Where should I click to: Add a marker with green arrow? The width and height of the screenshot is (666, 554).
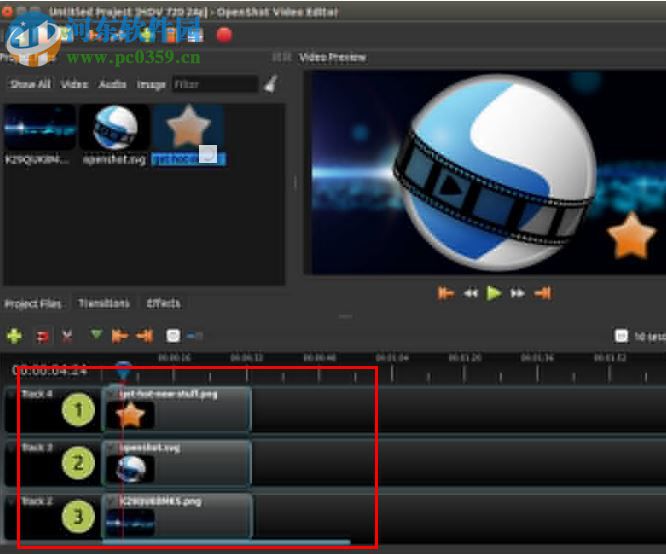96,335
